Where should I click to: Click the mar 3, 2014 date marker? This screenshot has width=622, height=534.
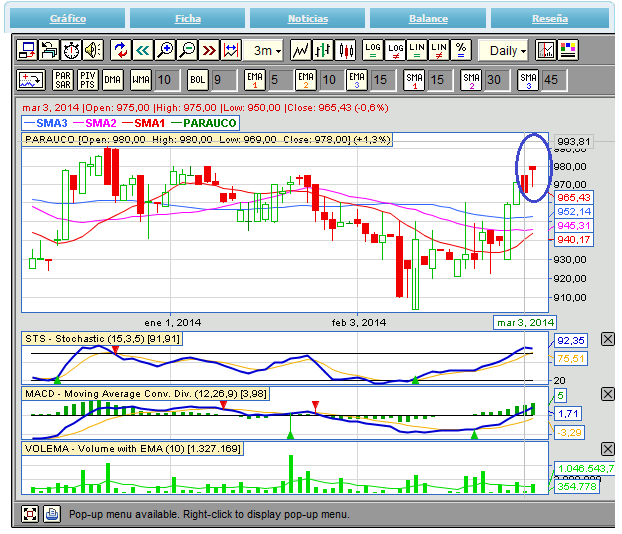pos(526,322)
